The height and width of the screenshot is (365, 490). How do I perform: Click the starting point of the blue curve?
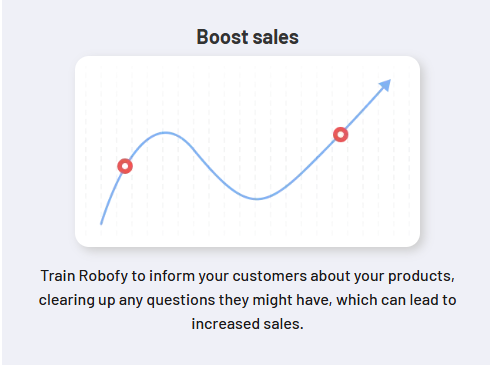point(101,223)
